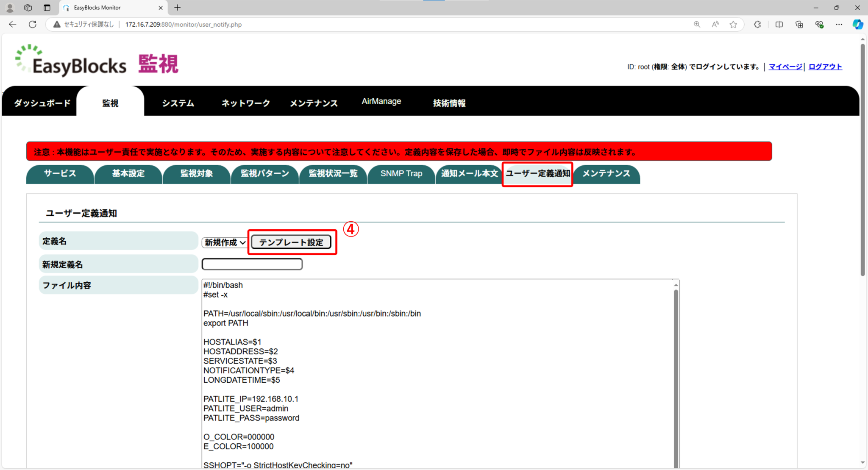The image size is (868, 470).
Task: Open the Browser essentials panel
Action: (819, 24)
